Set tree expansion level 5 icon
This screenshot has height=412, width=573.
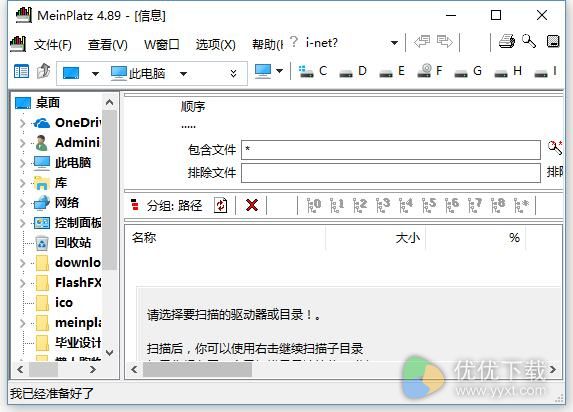[x=429, y=205]
